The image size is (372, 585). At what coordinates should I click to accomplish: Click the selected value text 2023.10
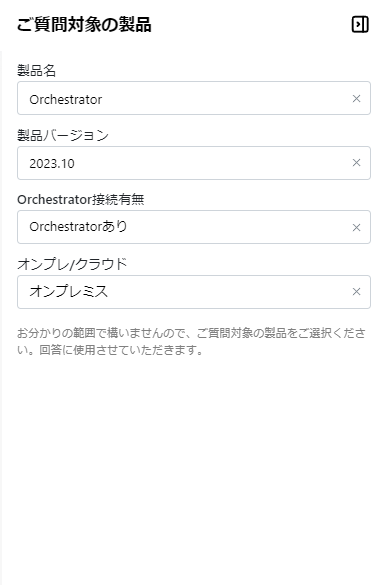[52, 163]
